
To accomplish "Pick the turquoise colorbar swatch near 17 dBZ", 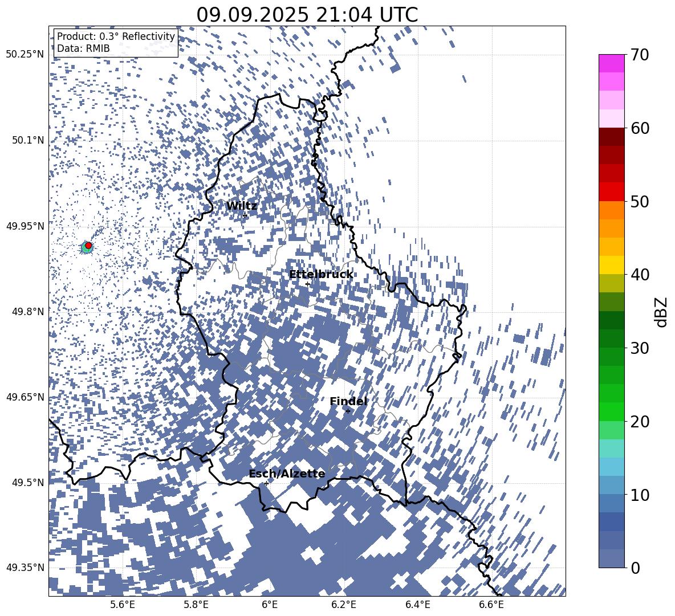I will pos(611,448).
